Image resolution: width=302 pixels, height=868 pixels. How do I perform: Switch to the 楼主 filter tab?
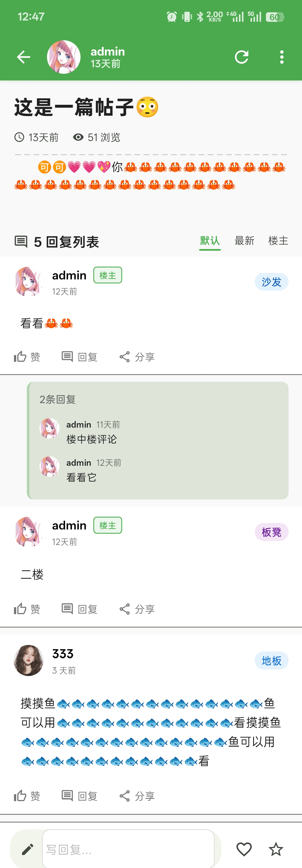pyautogui.click(x=278, y=241)
